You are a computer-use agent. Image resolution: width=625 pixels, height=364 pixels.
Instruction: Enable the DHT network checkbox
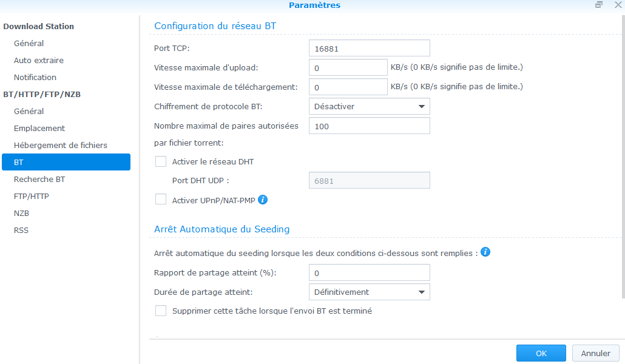(x=161, y=162)
